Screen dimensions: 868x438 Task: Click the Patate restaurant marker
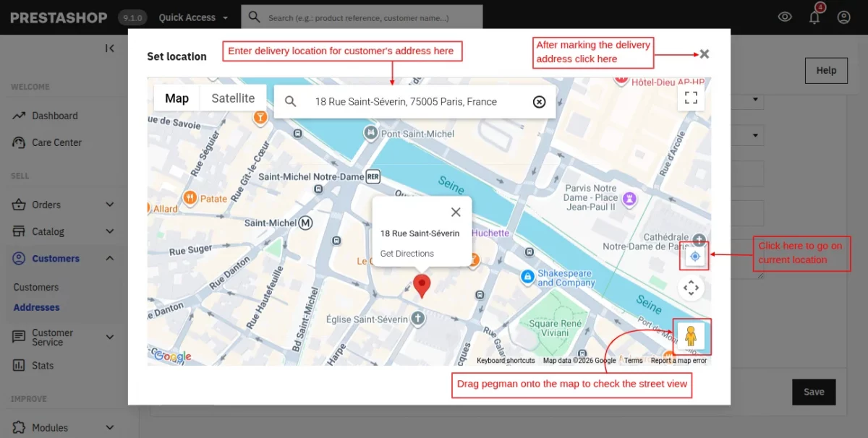[x=189, y=197]
